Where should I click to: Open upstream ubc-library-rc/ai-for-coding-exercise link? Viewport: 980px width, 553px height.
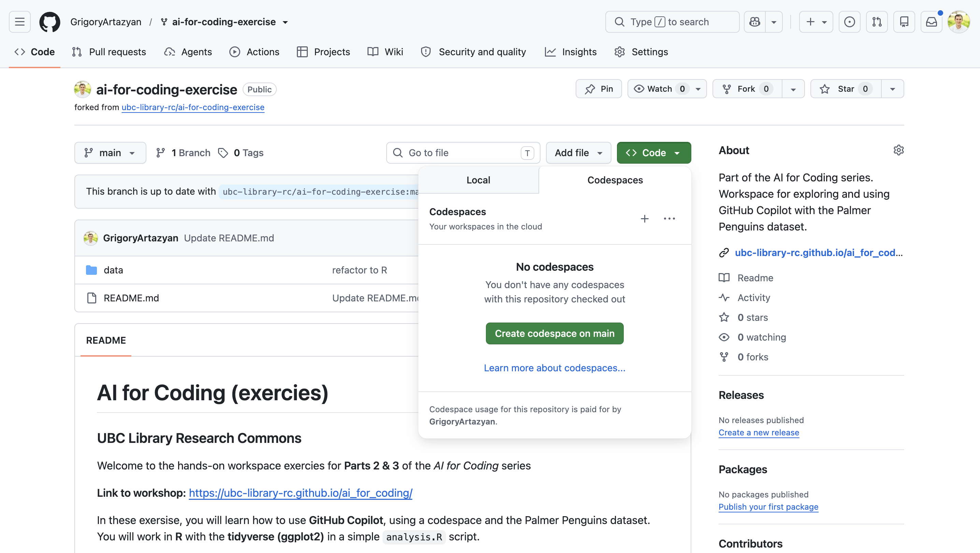click(x=193, y=107)
